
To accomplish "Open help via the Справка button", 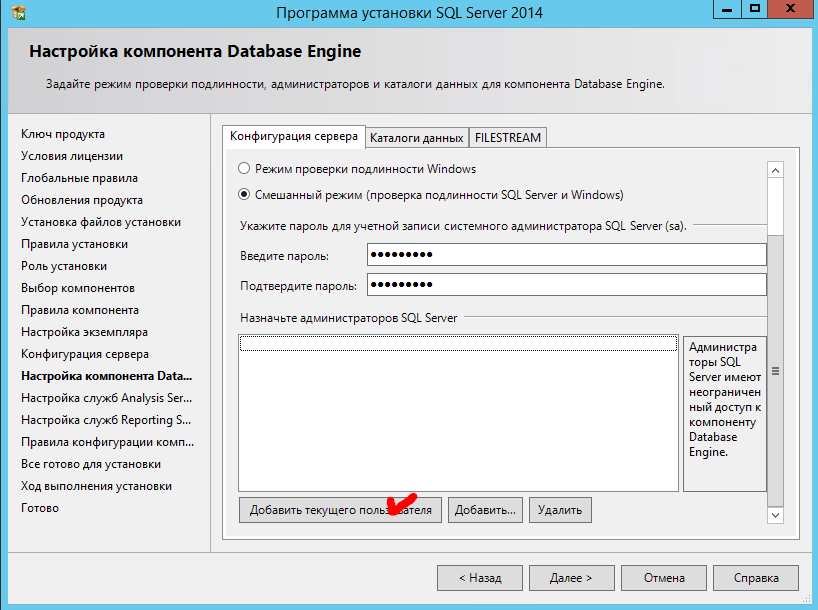I will click(x=755, y=577).
